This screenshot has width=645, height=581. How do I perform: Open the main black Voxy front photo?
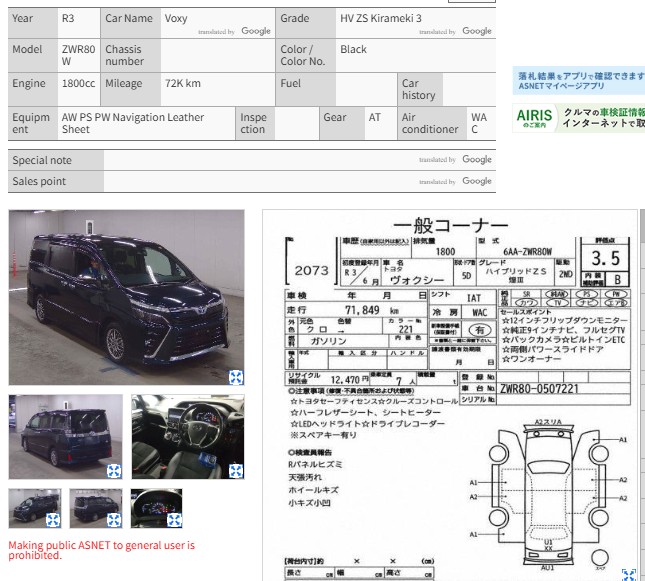coord(126,297)
